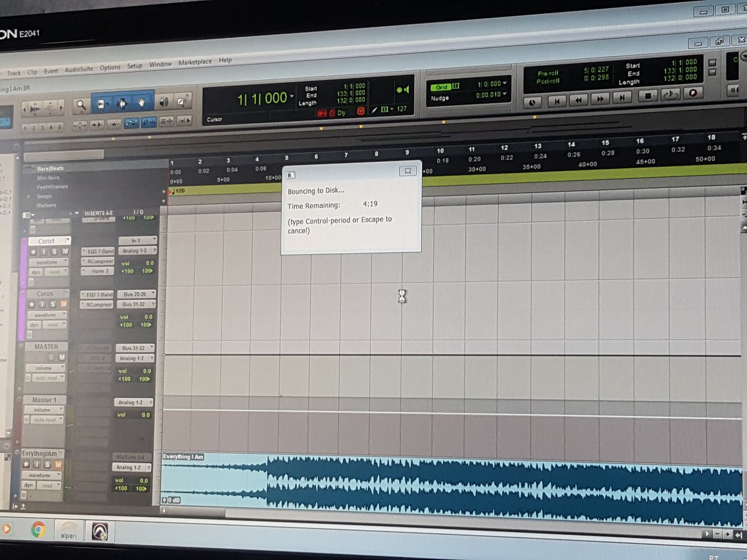The height and width of the screenshot is (560, 747).
Task: Open the Setup menu
Action: [134, 65]
